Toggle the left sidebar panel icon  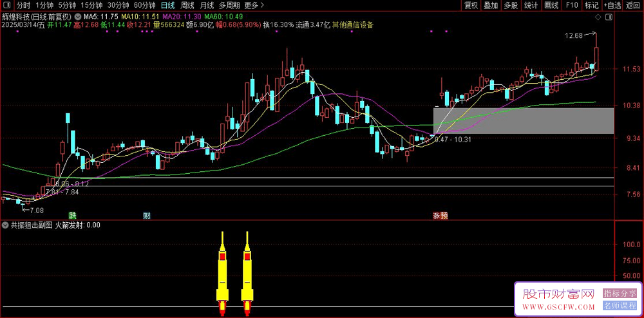pyautogui.click(x=7, y=5)
